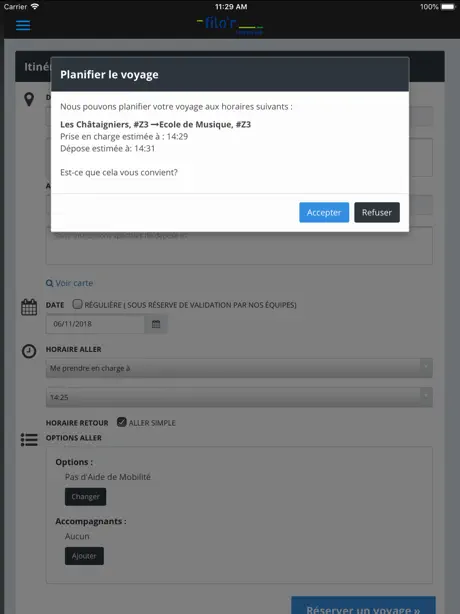460x614 pixels.
Task: Click the list icon by Options Aller
Action: click(x=29, y=439)
